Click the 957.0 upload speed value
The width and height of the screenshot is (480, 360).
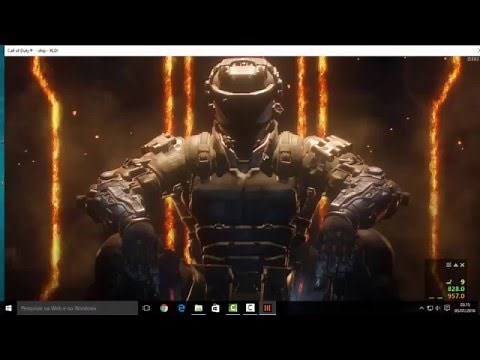pos(456,296)
